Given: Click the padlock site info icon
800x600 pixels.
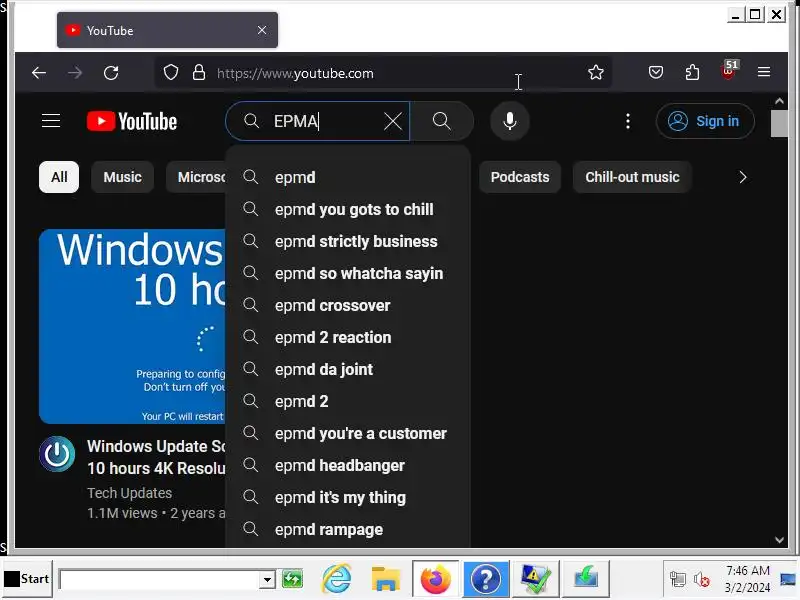Looking at the screenshot, I should [x=199, y=73].
